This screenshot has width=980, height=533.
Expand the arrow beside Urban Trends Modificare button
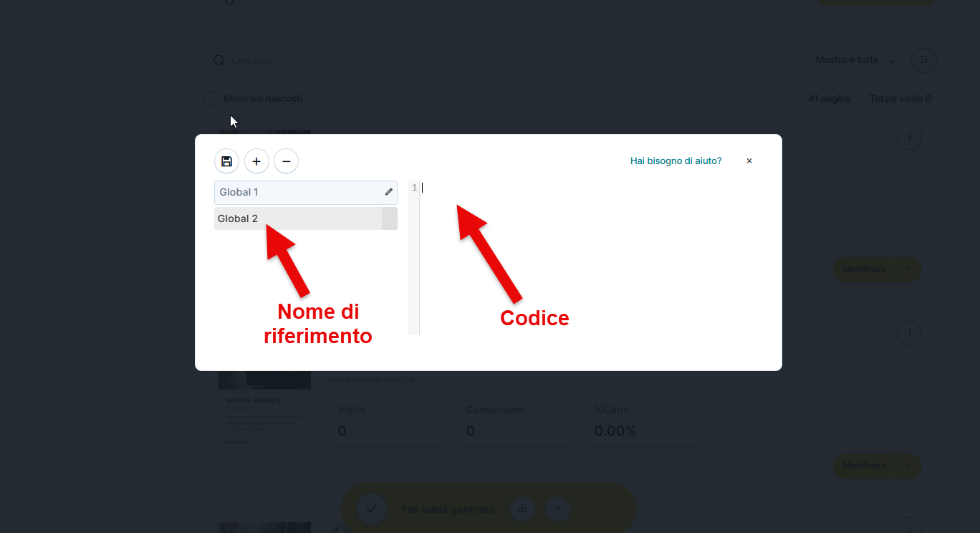[908, 466]
